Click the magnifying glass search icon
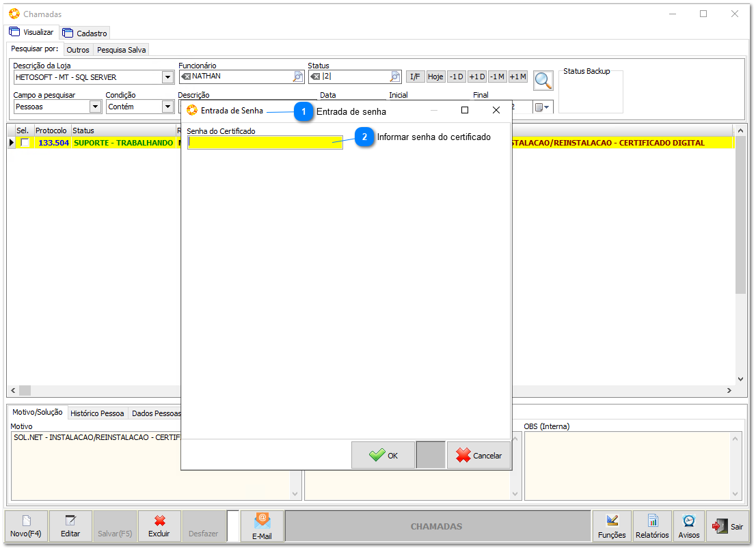The height and width of the screenshot is (550, 756). point(543,81)
